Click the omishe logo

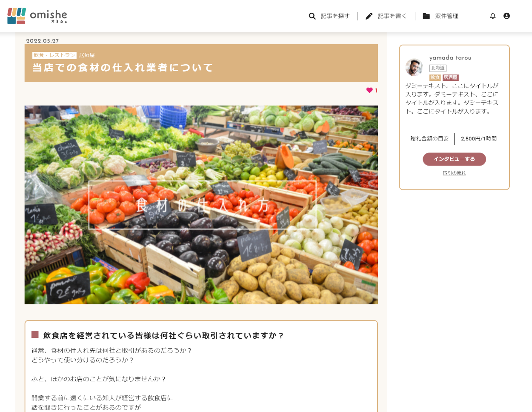coord(37,16)
